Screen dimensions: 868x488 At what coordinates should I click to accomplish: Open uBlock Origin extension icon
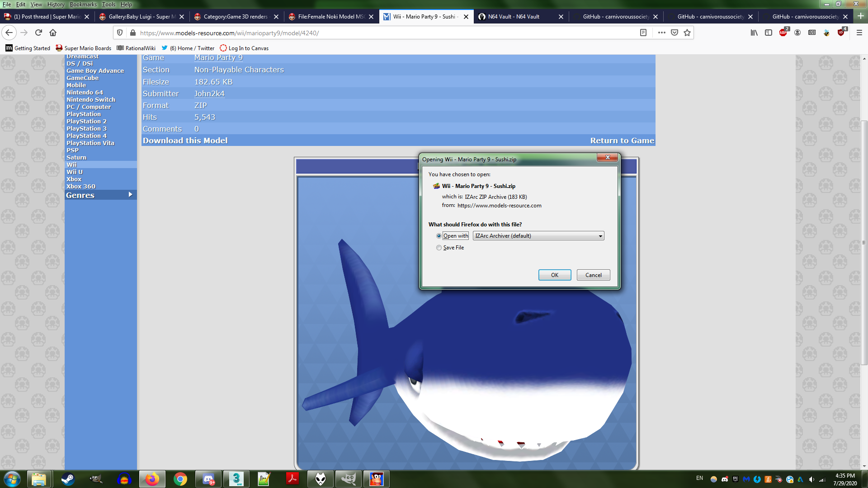pyautogui.click(x=841, y=33)
